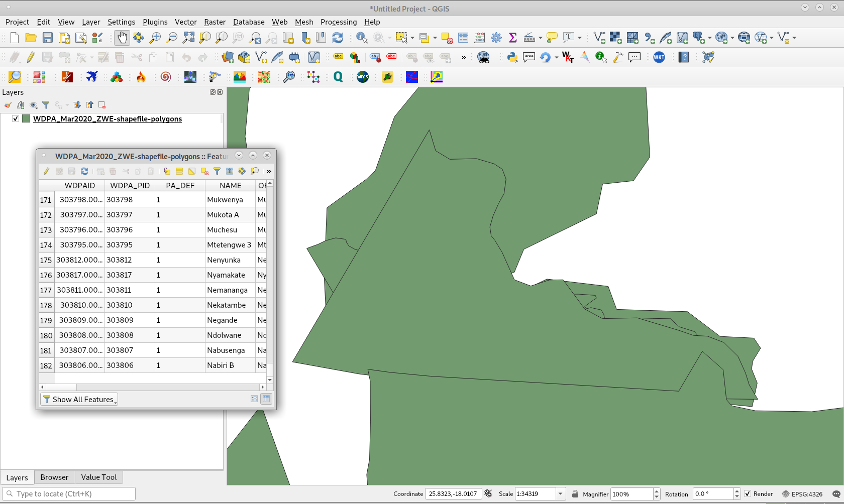The image size is (844, 504).
Task: Click Remove Layer icon in Layers panel
Action: pyautogui.click(x=102, y=105)
